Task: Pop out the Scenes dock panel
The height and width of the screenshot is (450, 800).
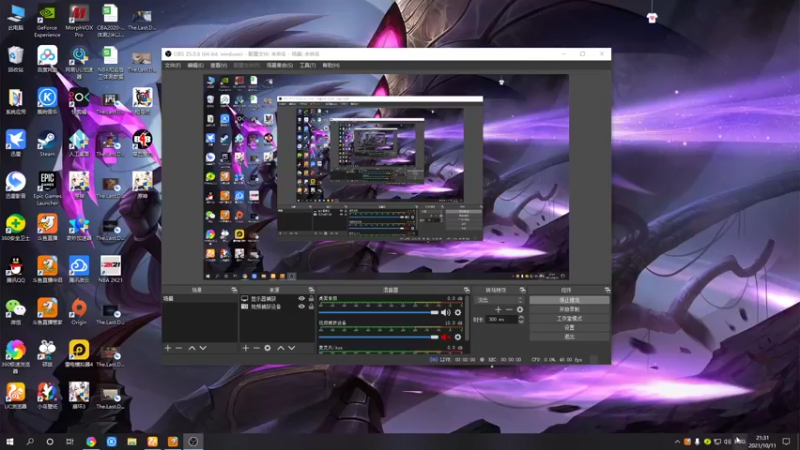Action: pyautogui.click(x=234, y=290)
